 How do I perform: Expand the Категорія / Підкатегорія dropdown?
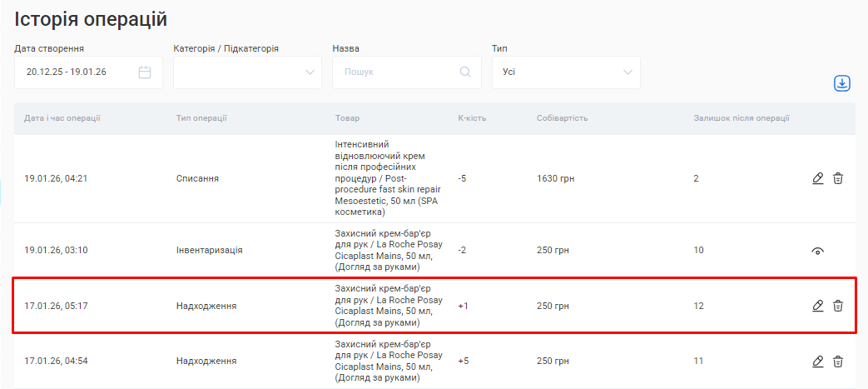click(x=247, y=72)
